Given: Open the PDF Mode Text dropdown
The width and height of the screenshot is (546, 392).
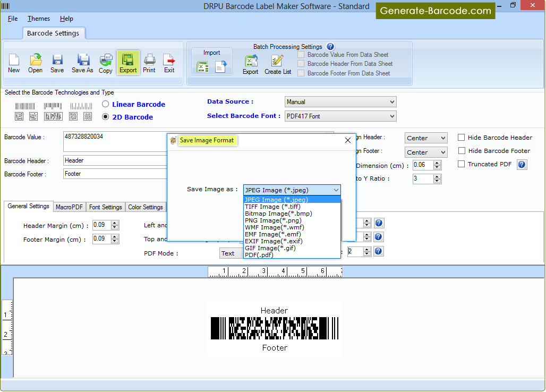Looking at the screenshot, I should 231,253.
